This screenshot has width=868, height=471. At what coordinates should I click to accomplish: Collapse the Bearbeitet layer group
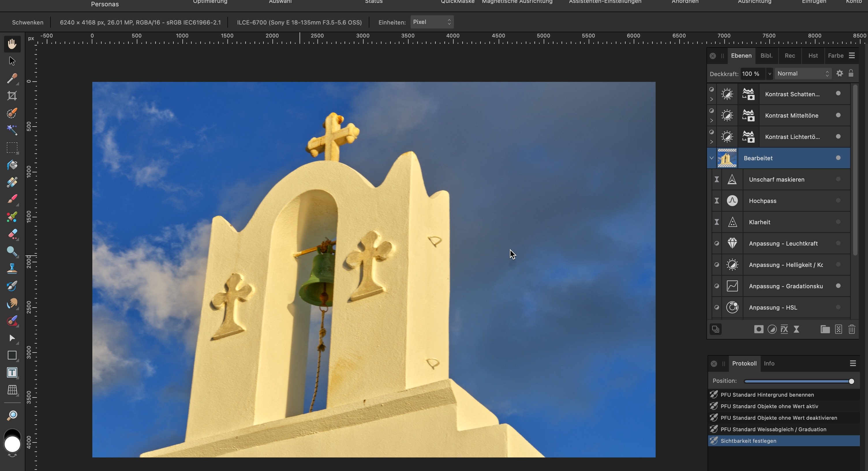click(711, 158)
